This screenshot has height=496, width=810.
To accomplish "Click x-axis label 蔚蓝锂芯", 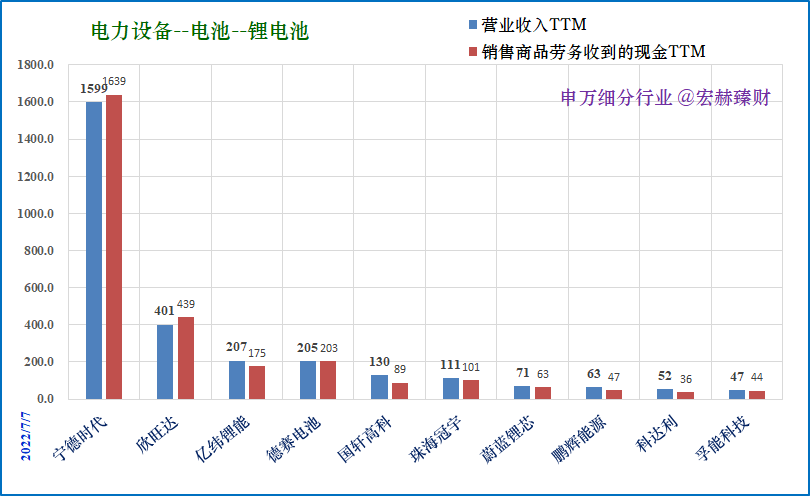I will pos(507,439).
